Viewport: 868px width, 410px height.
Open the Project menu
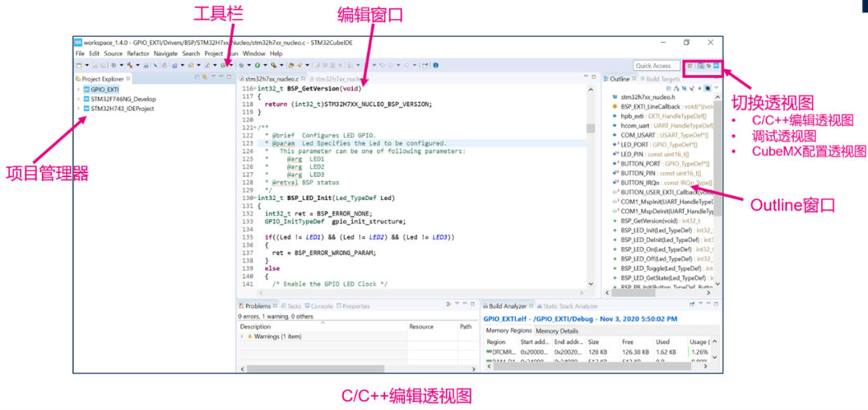click(213, 54)
